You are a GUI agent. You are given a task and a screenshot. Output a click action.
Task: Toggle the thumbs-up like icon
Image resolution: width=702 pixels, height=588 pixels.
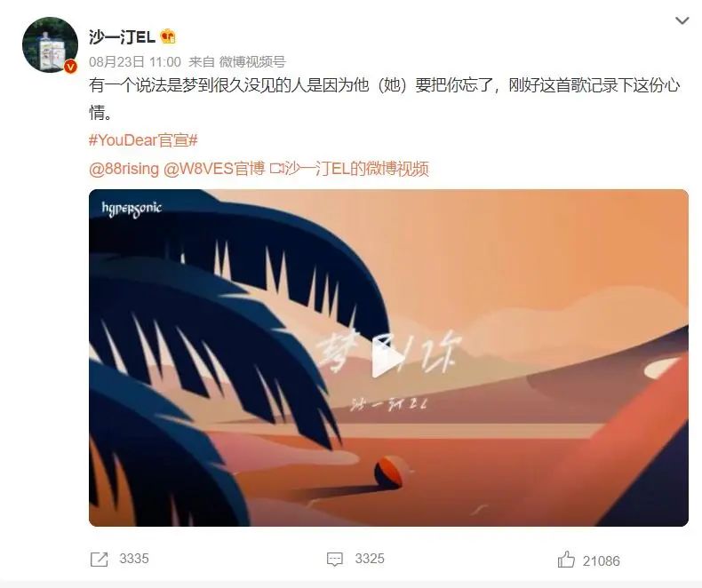566,560
